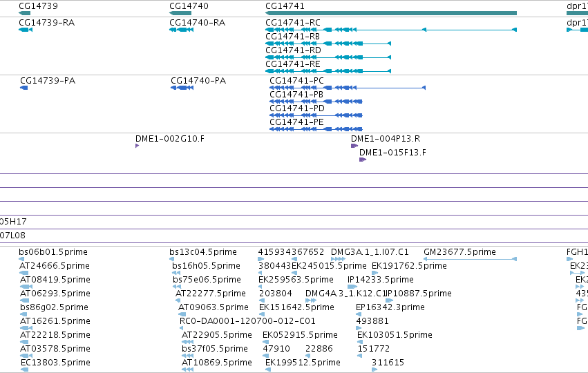Select EST IP14233.5prime
This screenshot has width=588, height=373.
click(381, 280)
